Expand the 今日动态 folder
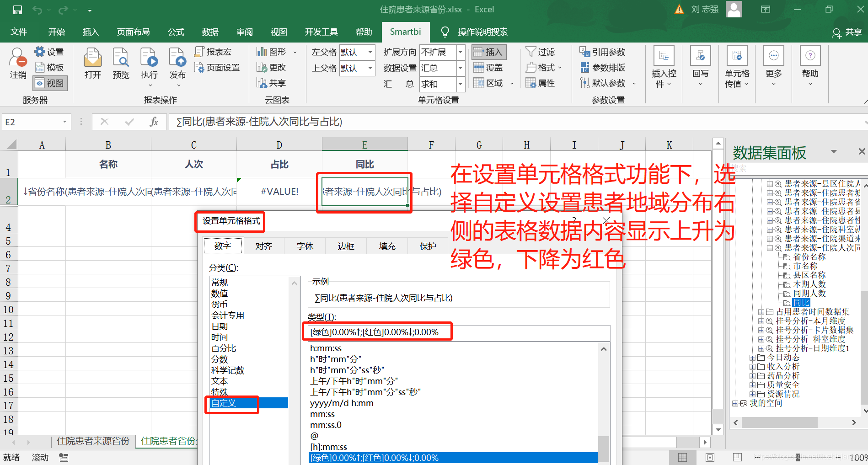This screenshot has width=868, height=465. point(752,358)
